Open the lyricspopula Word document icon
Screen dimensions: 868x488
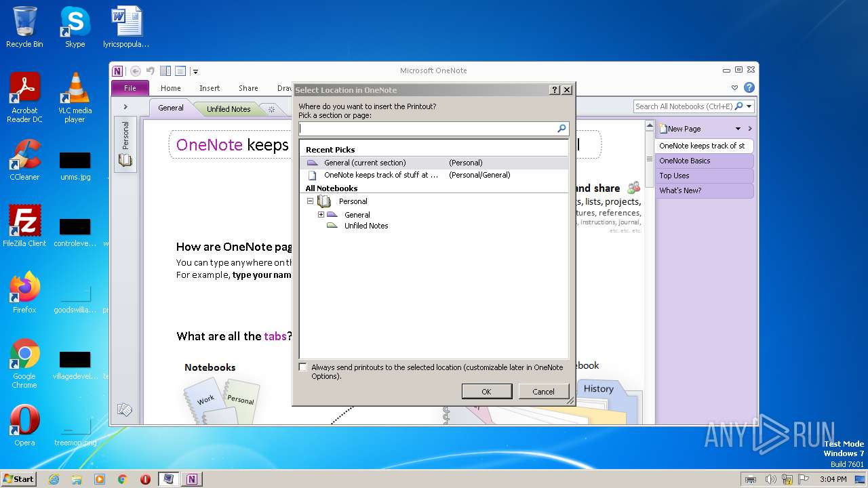126,27
